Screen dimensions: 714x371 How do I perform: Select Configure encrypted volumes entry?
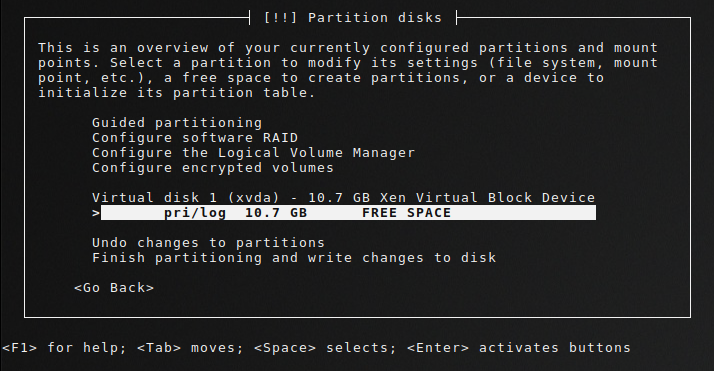(x=213, y=168)
